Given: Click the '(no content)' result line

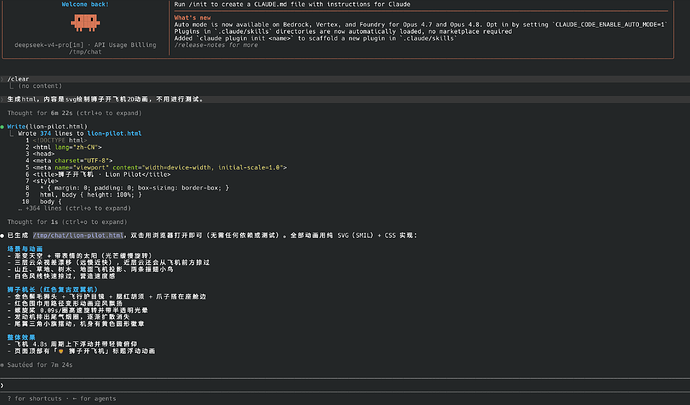Looking at the screenshot, I should pos(40,86).
